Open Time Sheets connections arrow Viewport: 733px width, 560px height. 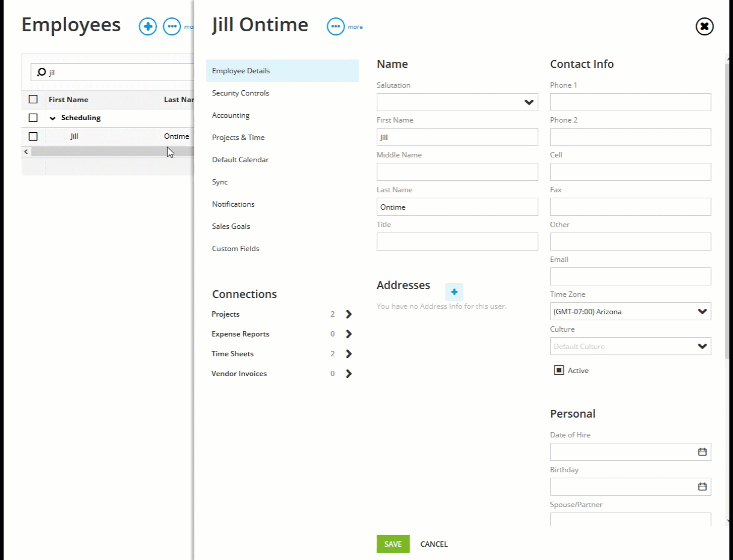tap(348, 354)
